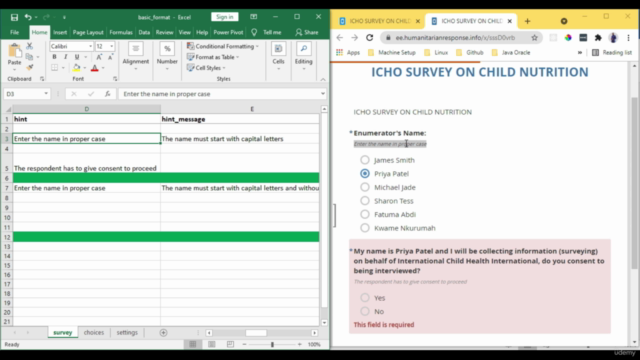The width and height of the screenshot is (640, 360).
Task: Click the Format Painter brush icon
Action: pyautogui.click(x=29, y=67)
